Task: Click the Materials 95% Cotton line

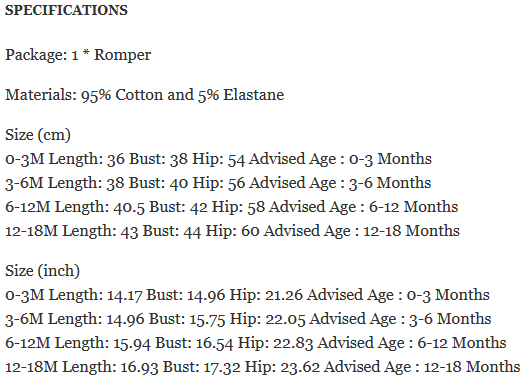Action: 145,95
